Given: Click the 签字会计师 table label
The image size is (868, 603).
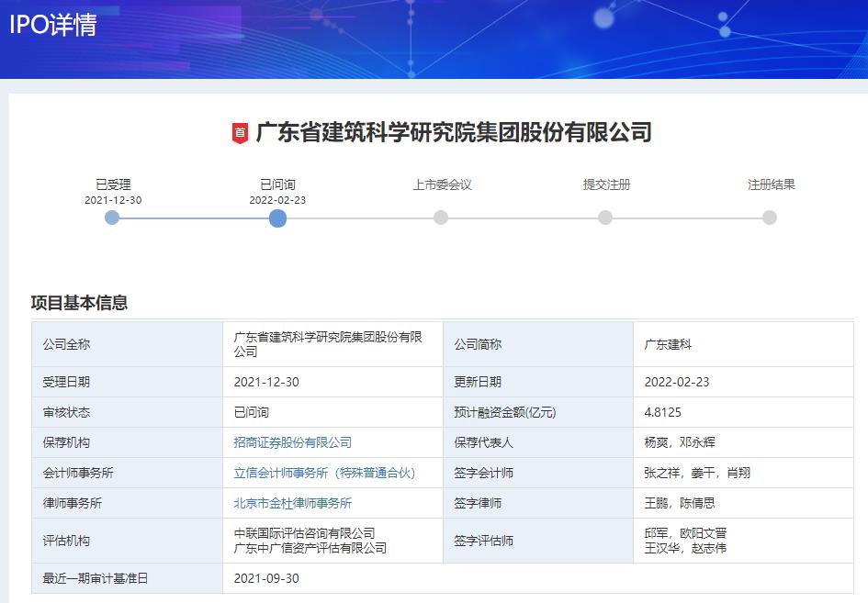Looking at the screenshot, I should (484, 473).
